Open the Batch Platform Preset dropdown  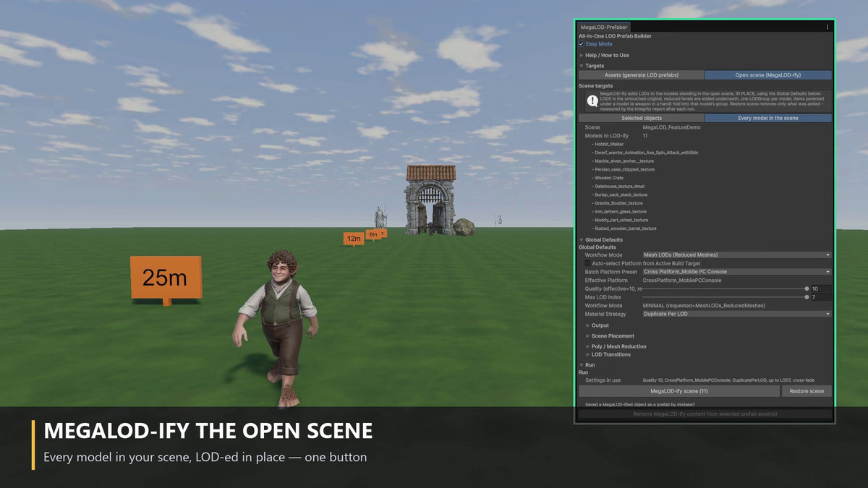[737, 272]
